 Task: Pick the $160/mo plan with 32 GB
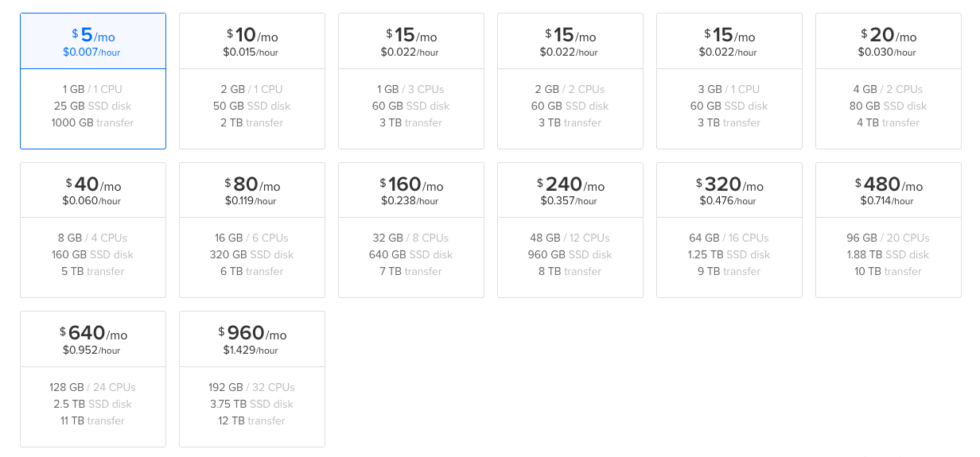point(411,230)
